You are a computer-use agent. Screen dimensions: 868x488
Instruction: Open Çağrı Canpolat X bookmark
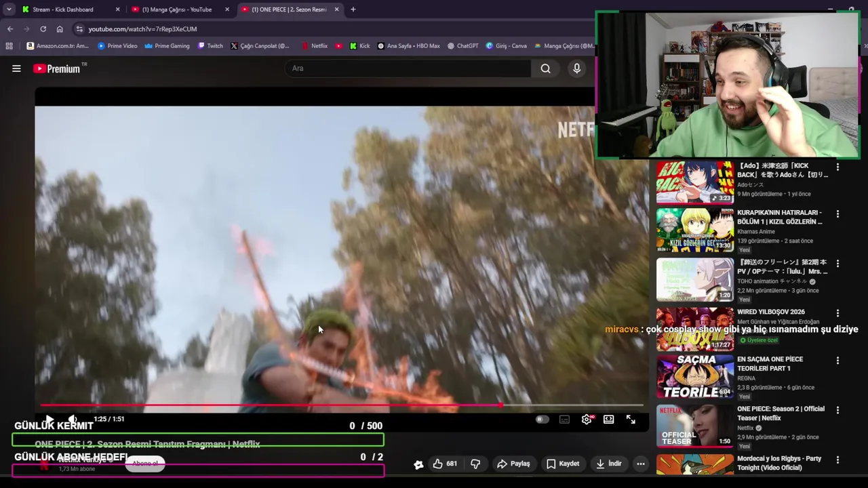pyautogui.click(x=260, y=46)
